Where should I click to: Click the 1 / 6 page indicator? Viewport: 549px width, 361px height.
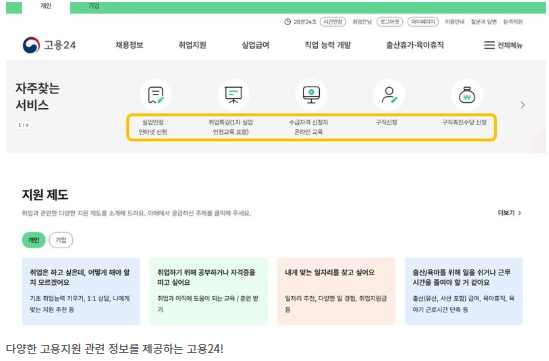23,125
